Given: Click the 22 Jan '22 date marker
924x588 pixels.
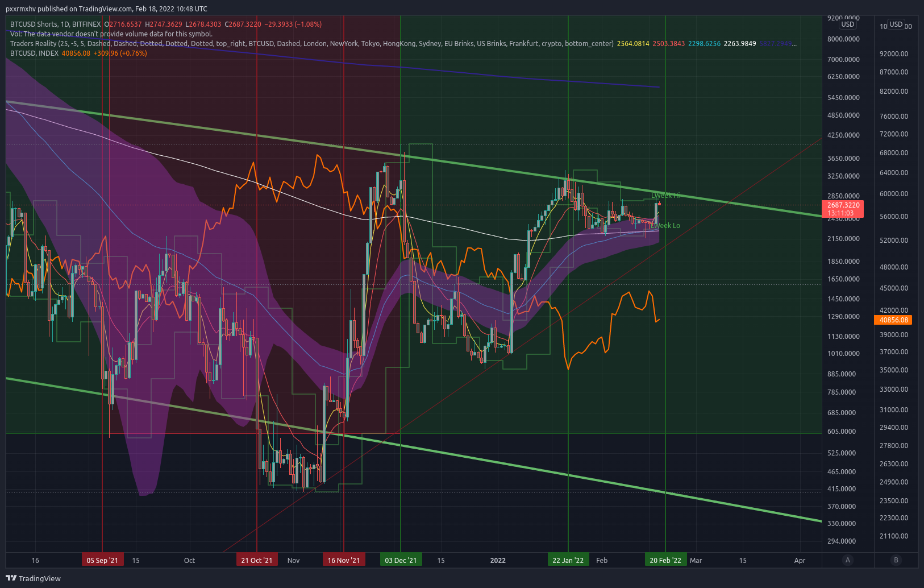Looking at the screenshot, I should pos(568,560).
